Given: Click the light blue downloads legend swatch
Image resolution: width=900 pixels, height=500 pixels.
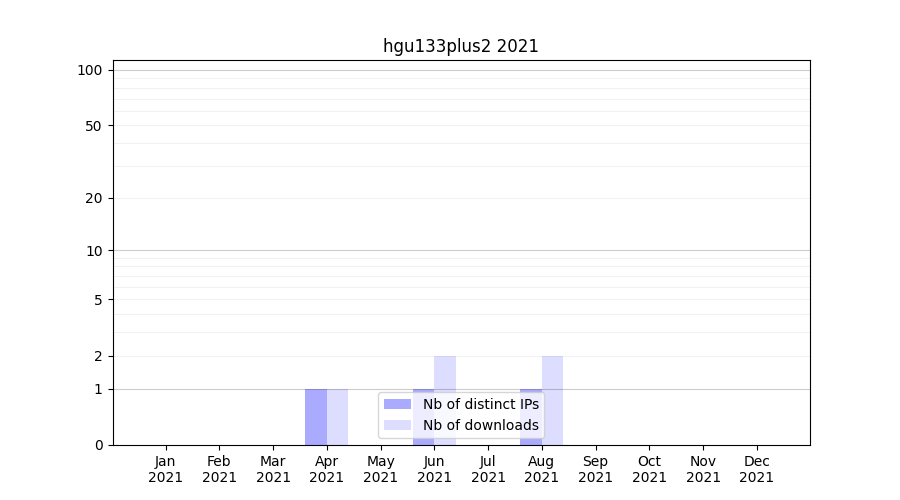Looking at the screenshot, I should [x=397, y=425].
